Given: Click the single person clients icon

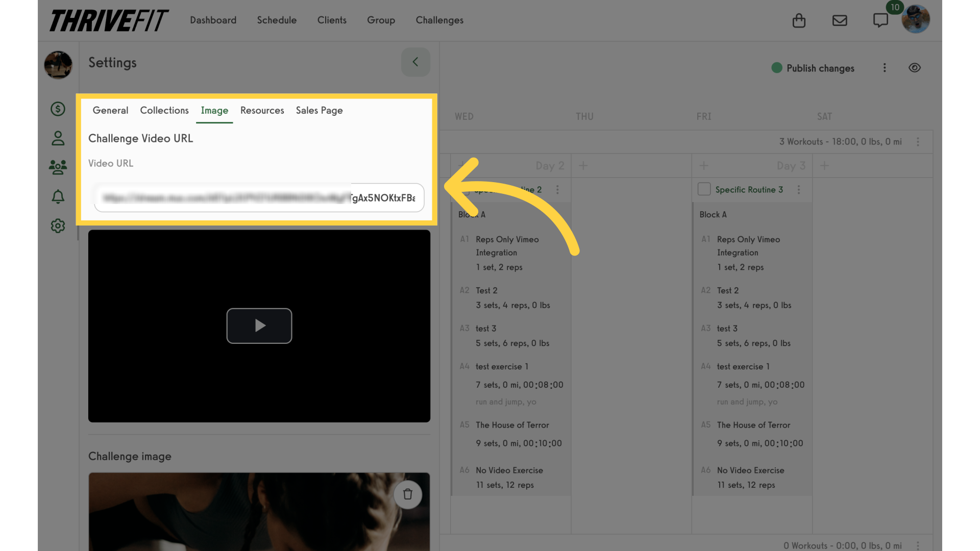Looking at the screenshot, I should point(58,138).
